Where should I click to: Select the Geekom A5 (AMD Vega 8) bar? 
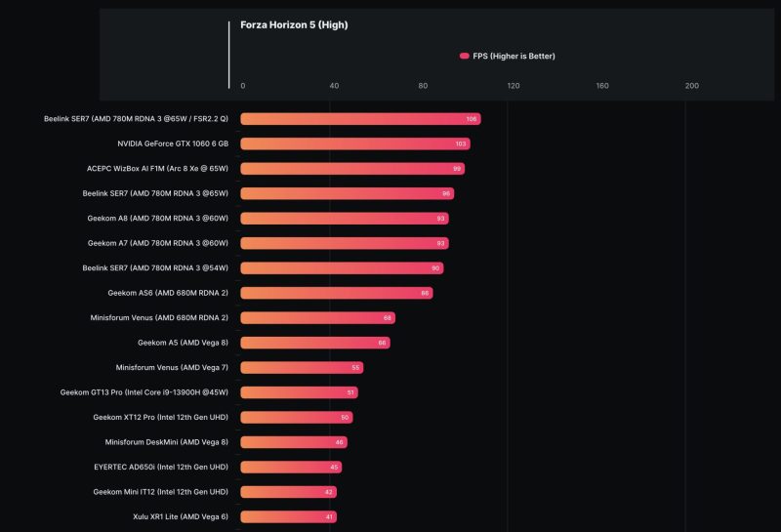point(315,343)
